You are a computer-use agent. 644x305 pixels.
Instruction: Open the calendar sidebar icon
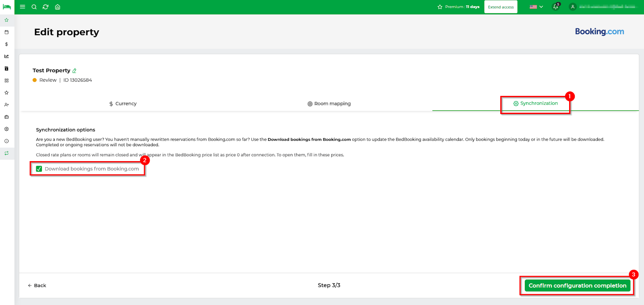coord(6,32)
